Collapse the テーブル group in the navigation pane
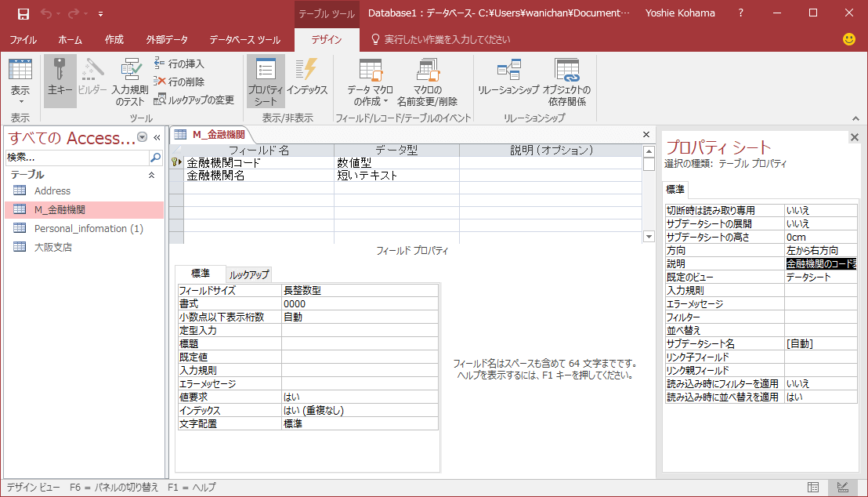This screenshot has width=868, height=497. (x=153, y=174)
